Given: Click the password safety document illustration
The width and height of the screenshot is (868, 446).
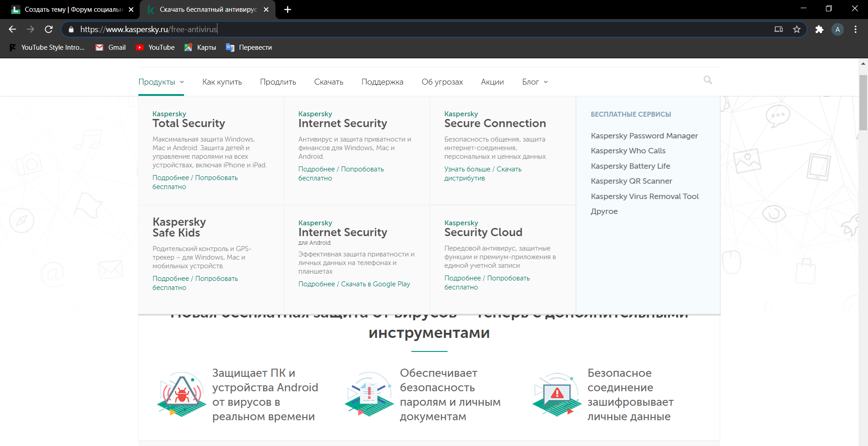Looking at the screenshot, I should 369,394.
